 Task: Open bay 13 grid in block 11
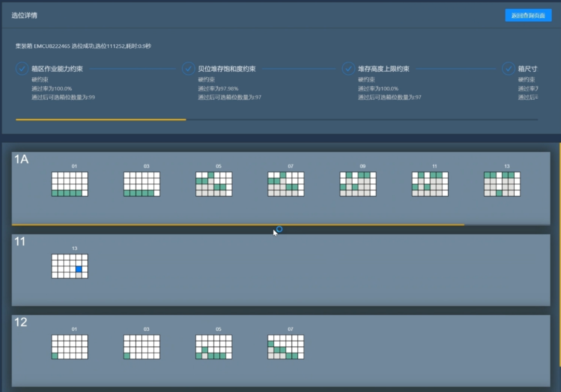70,266
